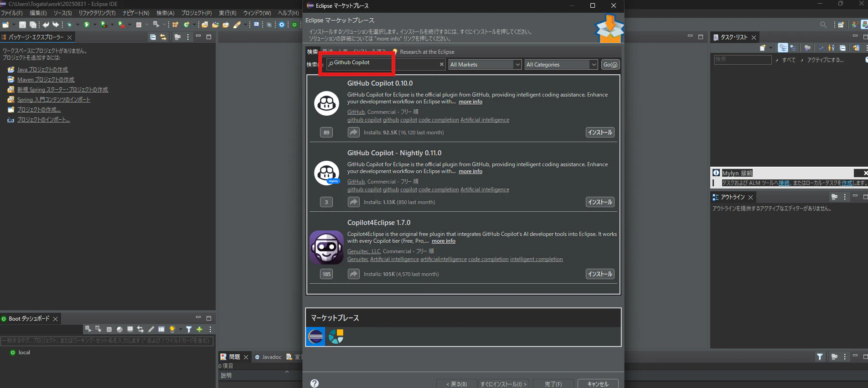Click the share icon for GitHub Copilot Nightly
The height and width of the screenshot is (388, 868).
354,202
